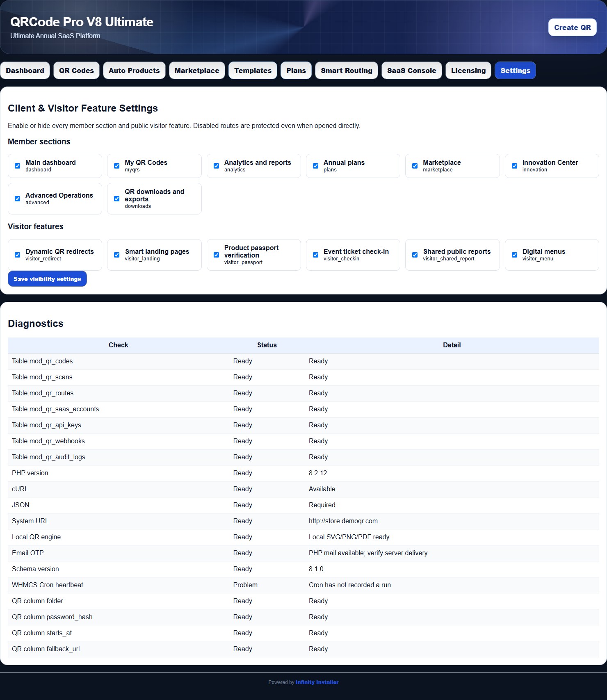Click 'Cron has not recorded a run'
The height and width of the screenshot is (700, 607).
pos(350,585)
